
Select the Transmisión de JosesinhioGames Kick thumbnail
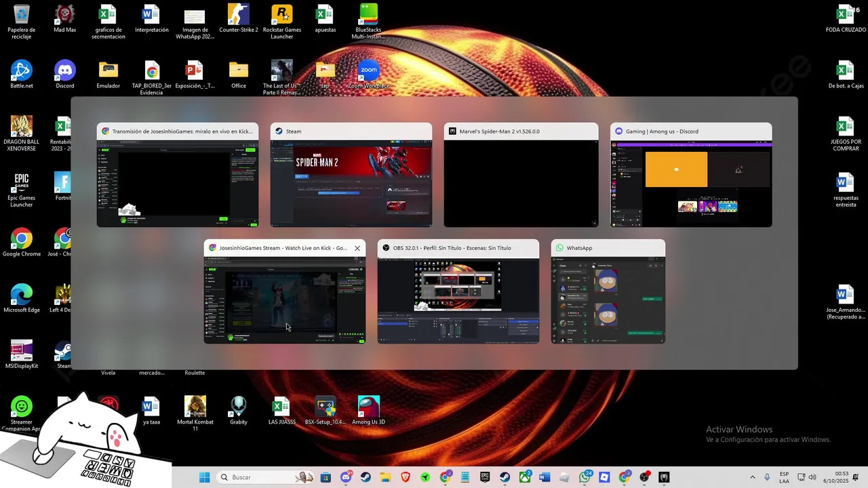pyautogui.click(x=178, y=175)
